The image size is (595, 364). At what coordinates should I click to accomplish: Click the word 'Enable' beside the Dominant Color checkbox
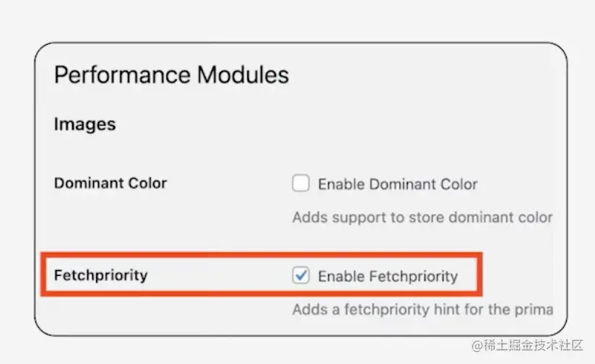pos(341,184)
